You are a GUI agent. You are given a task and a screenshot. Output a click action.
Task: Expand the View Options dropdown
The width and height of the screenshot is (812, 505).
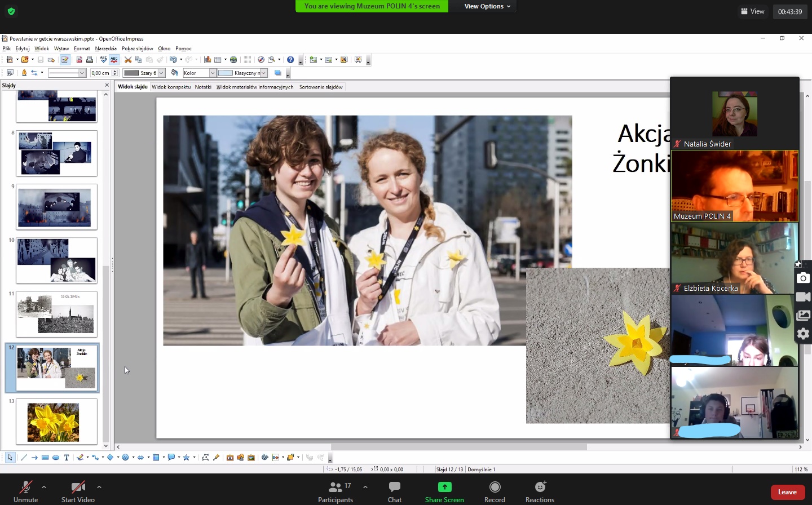(487, 6)
